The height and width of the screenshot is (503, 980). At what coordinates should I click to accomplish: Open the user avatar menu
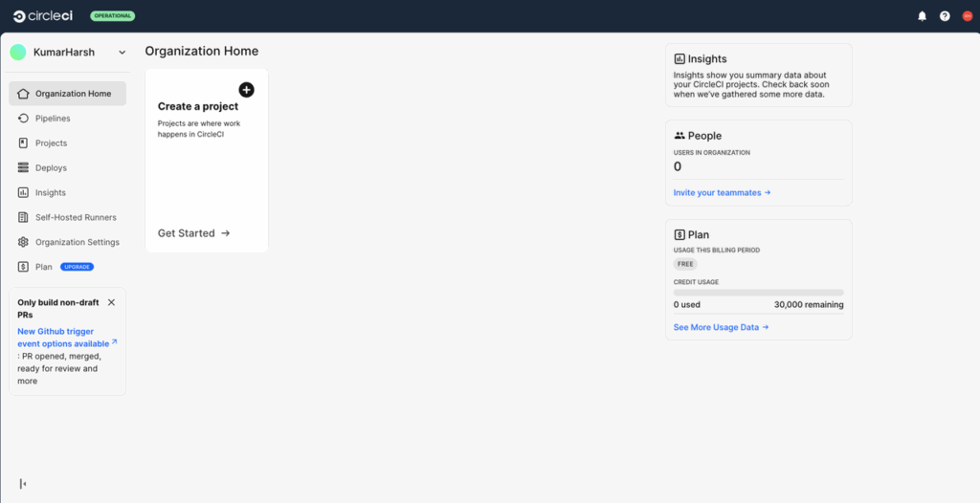[967, 16]
